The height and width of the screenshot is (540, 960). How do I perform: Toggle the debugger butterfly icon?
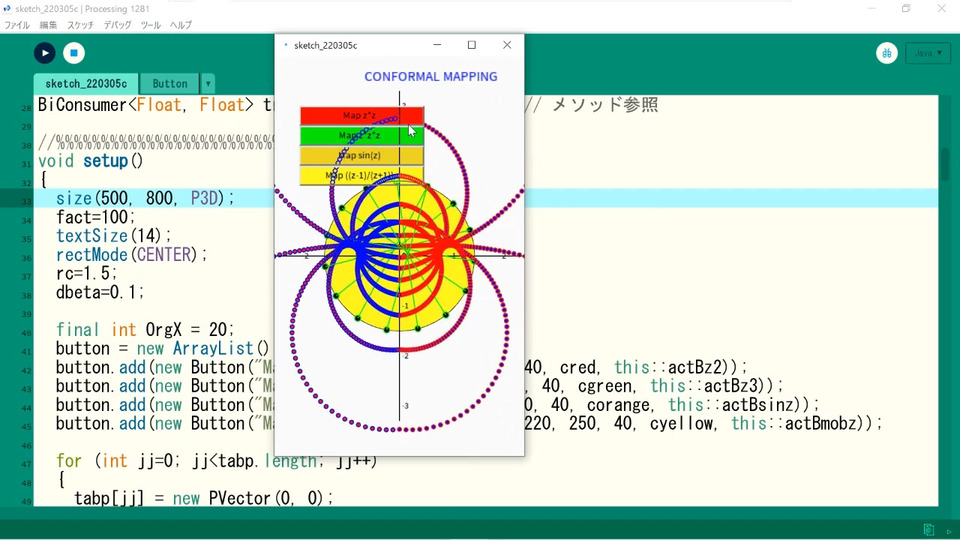pos(887,53)
